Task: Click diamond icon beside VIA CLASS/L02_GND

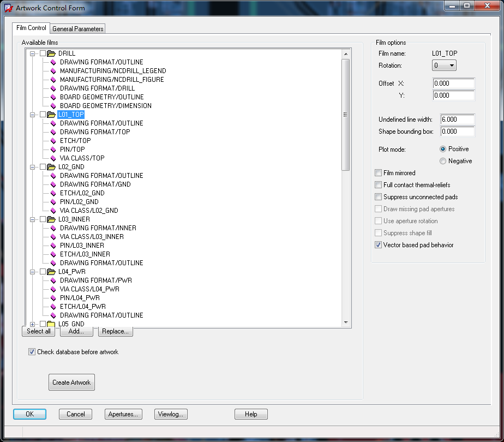Action: point(53,211)
